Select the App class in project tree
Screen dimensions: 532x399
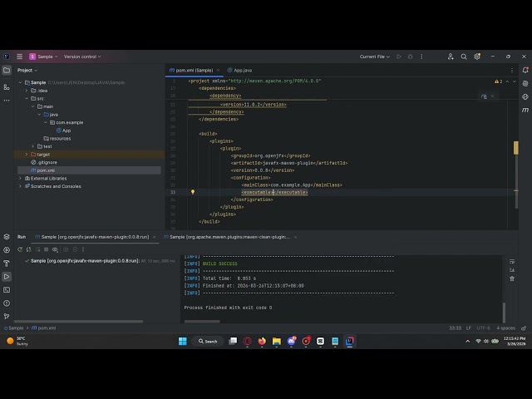[64, 131]
